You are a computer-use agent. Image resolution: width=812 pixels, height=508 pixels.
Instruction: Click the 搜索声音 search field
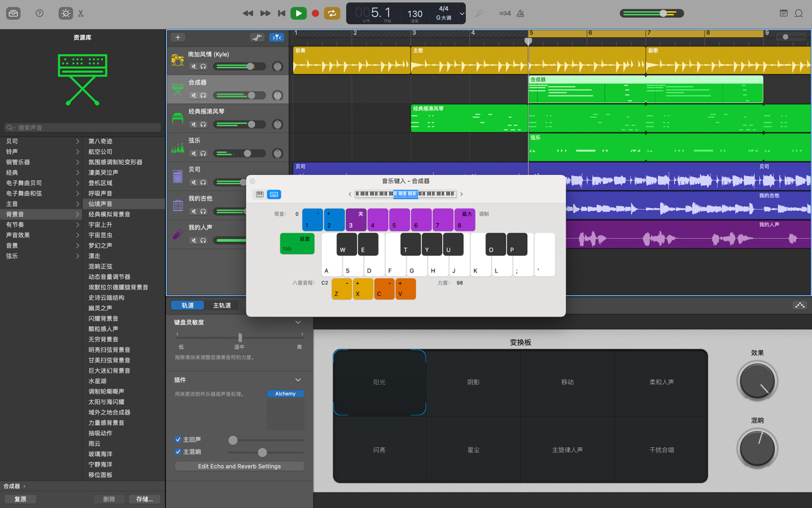82,128
